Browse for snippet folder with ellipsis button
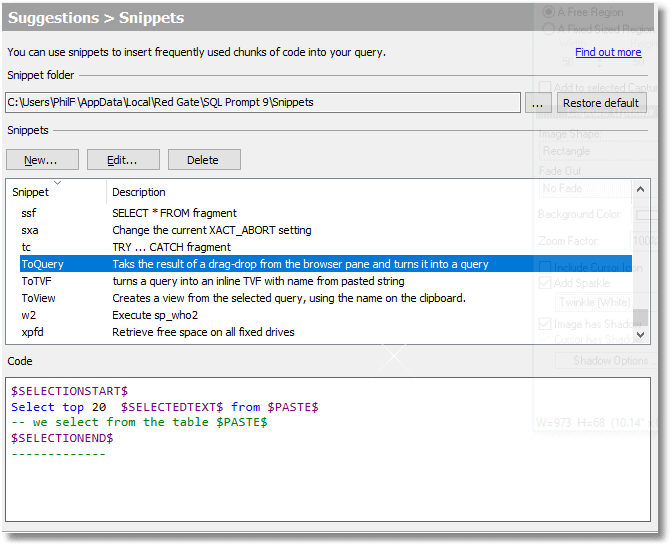The image size is (672, 547). click(537, 103)
